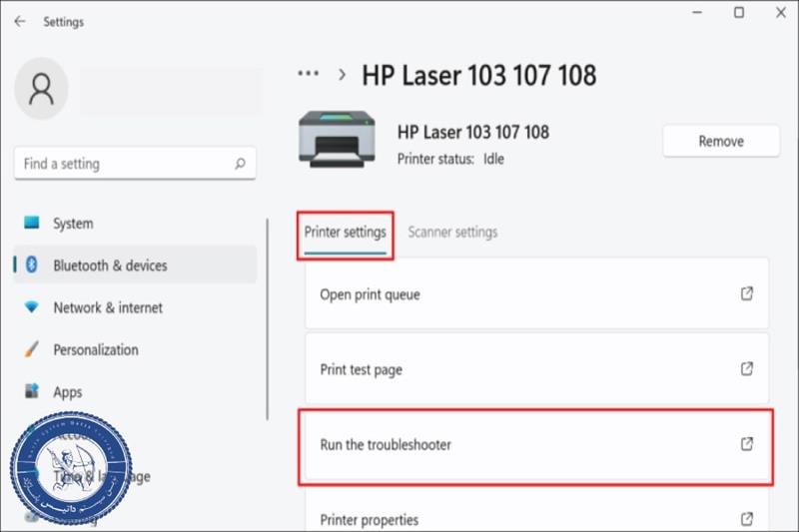Click the Personalization paintbrush icon

(x=31, y=349)
